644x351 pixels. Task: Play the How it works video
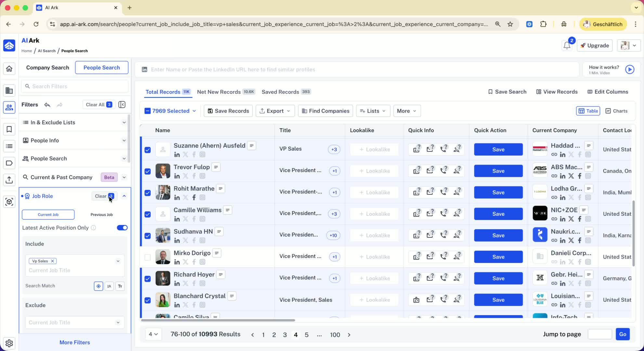pyautogui.click(x=629, y=70)
